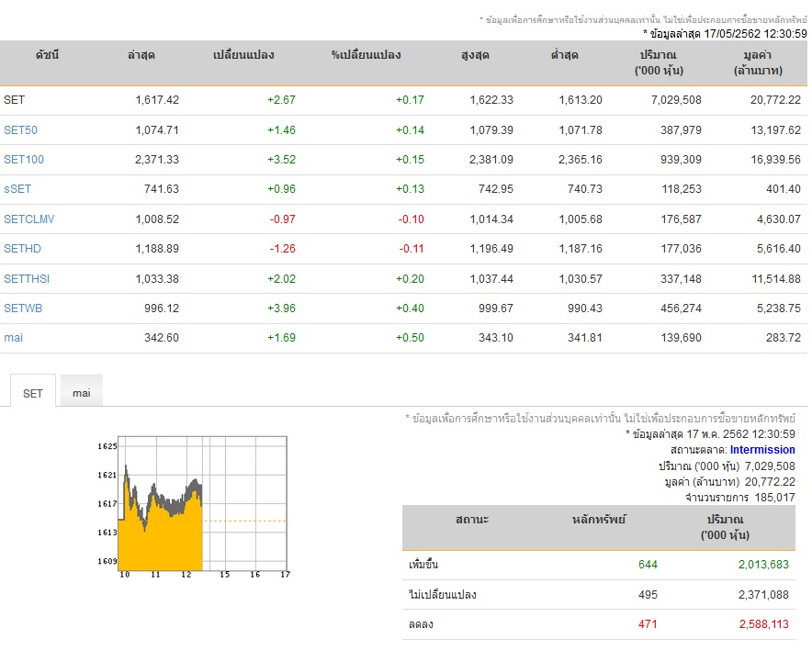812x651 pixels.
Task: Select mai percent change +0.50
Action: click(410, 337)
